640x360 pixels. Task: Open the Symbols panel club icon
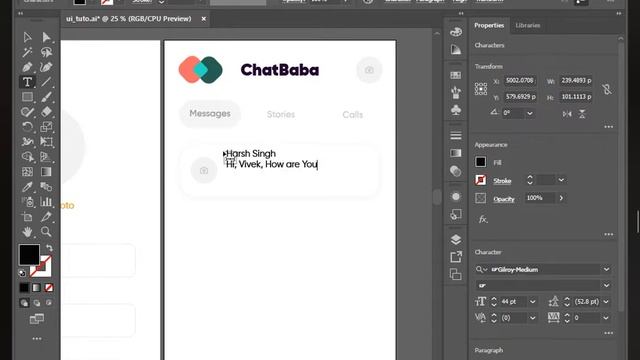point(456,110)
